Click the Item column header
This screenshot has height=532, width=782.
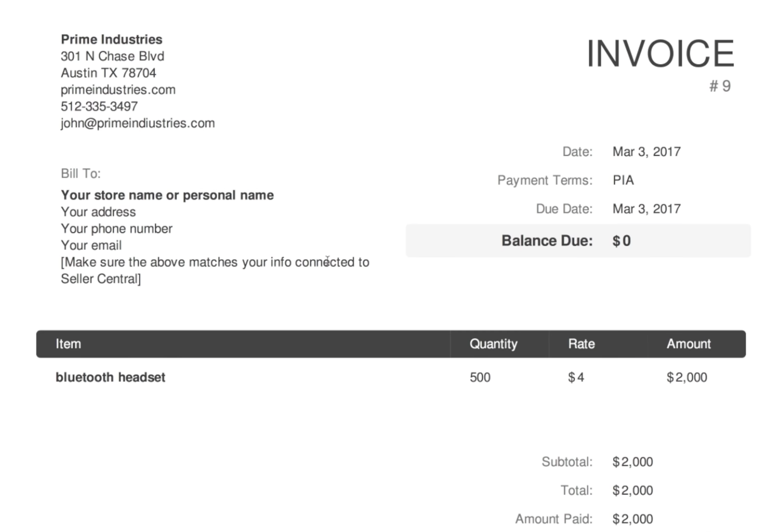pos(69,344)
